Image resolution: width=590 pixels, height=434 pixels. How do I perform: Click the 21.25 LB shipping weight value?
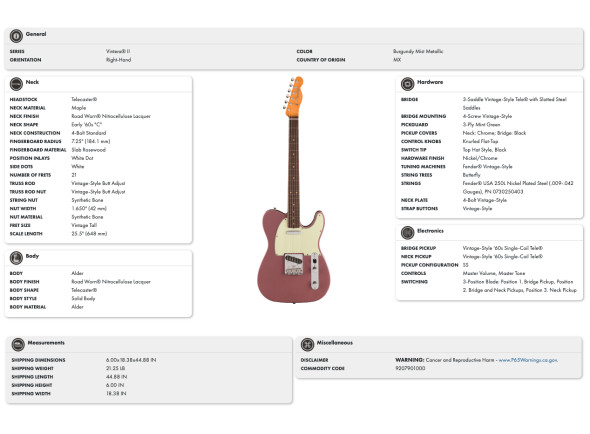[x=116, y=368]
